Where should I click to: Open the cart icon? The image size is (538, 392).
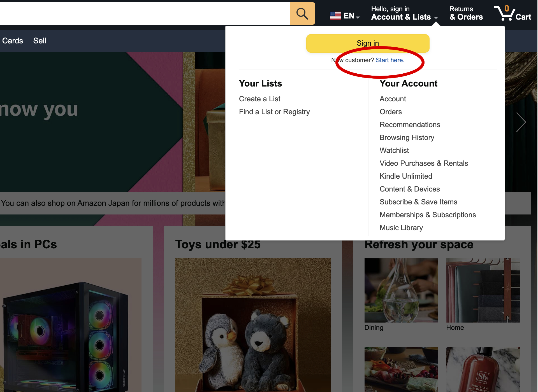(x=513, y=13)
